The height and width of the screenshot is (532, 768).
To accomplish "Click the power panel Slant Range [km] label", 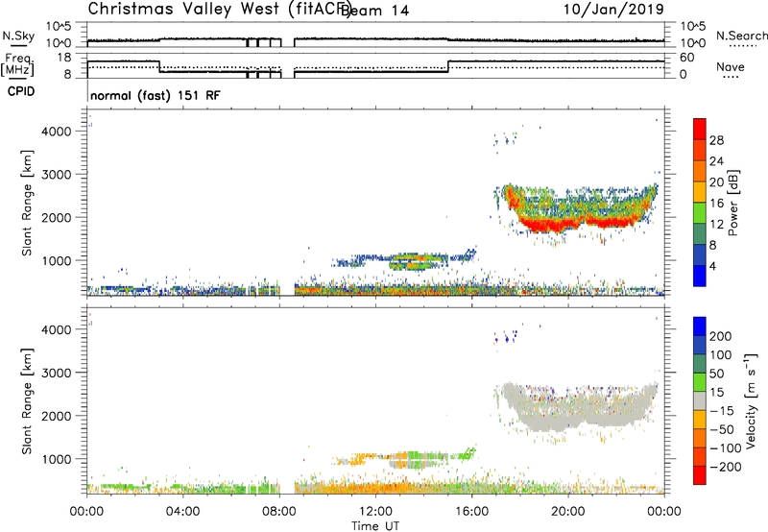I will [x=27, y=203].
